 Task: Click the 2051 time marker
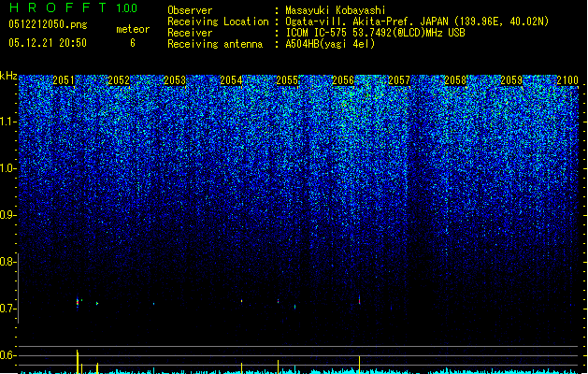[x=64, y=80]
